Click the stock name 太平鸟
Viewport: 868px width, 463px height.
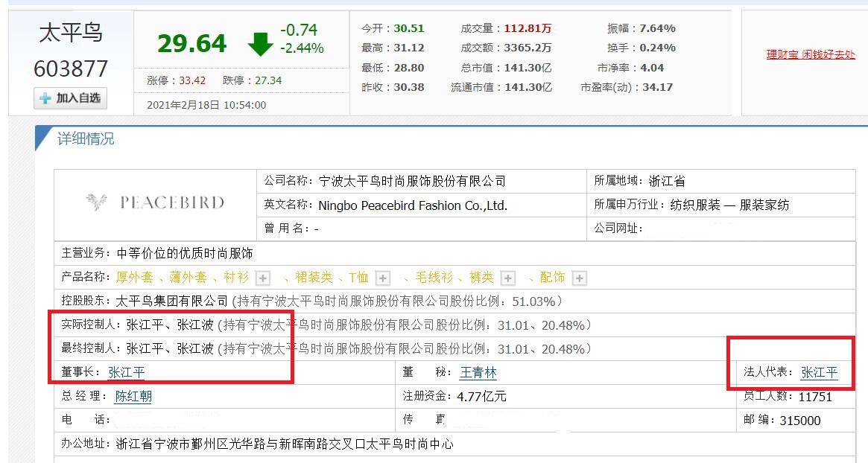[x=71, y=33]
